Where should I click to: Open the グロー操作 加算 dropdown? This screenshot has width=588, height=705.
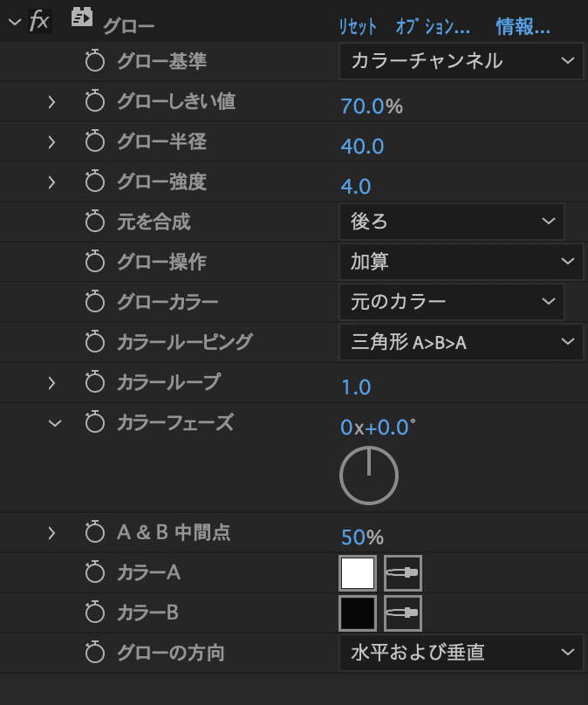(x=461, y=262)
